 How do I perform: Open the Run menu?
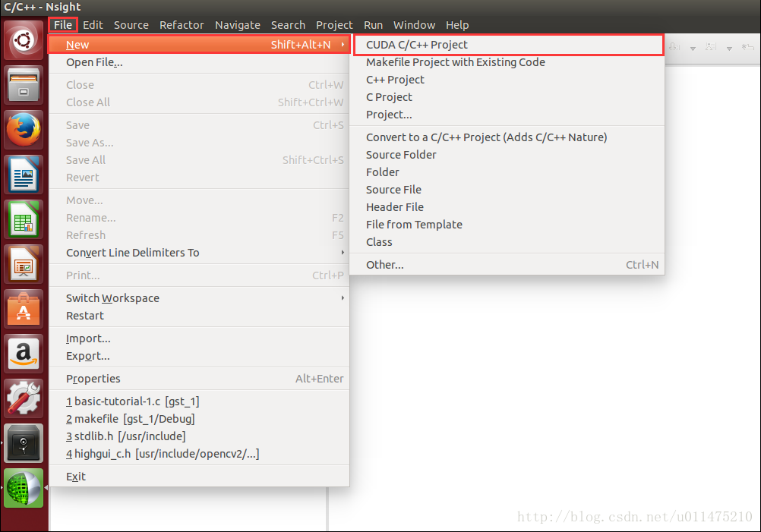pos(373,25)
